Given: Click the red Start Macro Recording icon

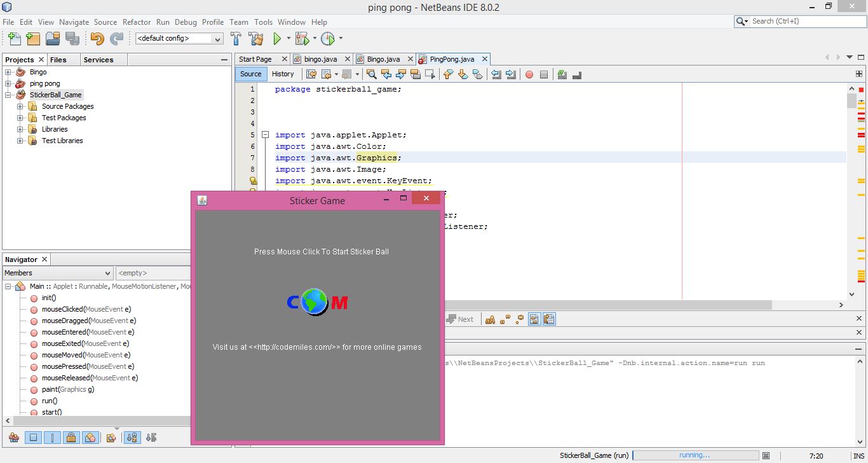Looking at the screenshot, I should (x=529, y=74).
